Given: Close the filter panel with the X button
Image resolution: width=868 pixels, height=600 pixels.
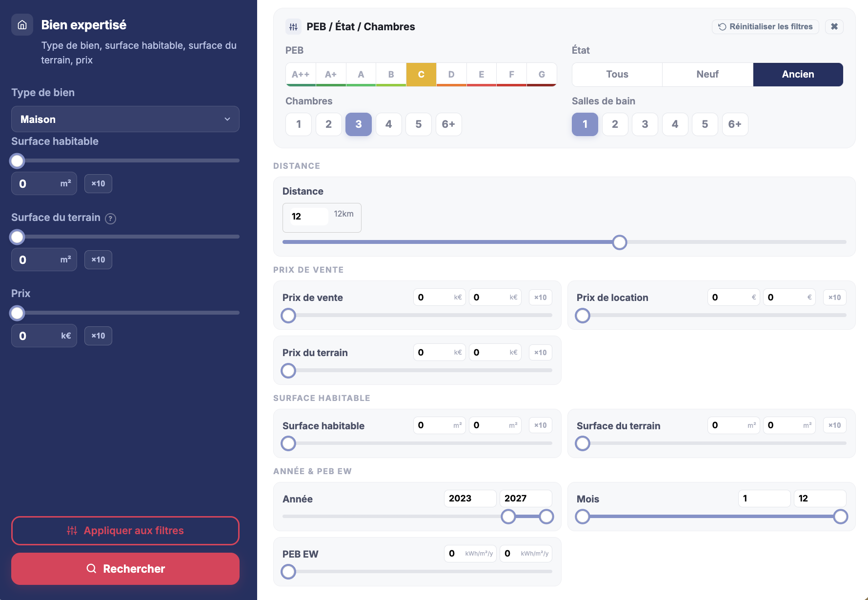Looking at the screenshot, I should [x=834, y=26].
